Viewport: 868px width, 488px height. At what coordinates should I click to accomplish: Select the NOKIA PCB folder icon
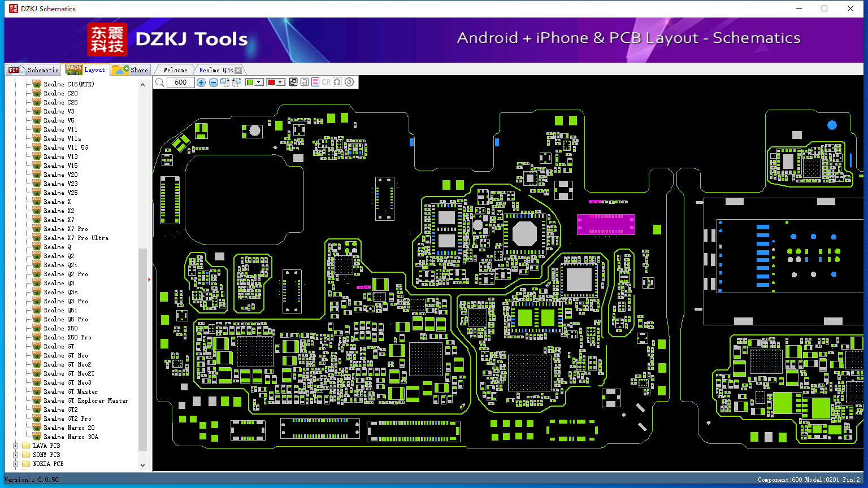(25, 464)
